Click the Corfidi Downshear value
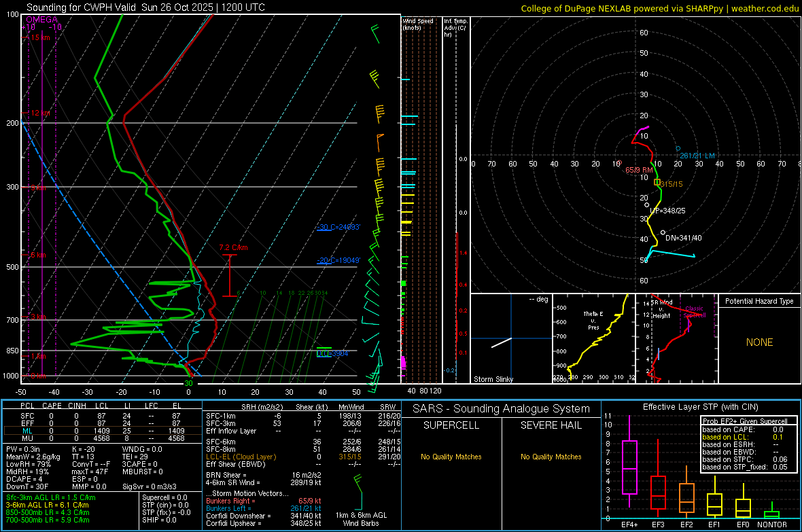The image size is (802, 532). pyautogui.click(x=264, y=516)
